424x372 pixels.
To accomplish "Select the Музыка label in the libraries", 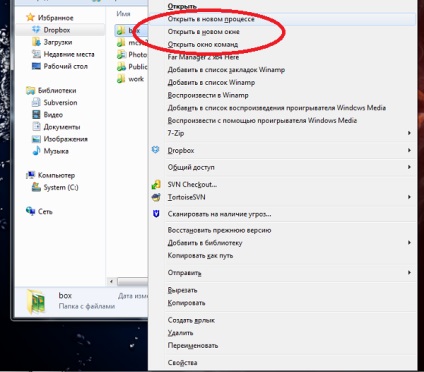I will [x=56, y=151].
